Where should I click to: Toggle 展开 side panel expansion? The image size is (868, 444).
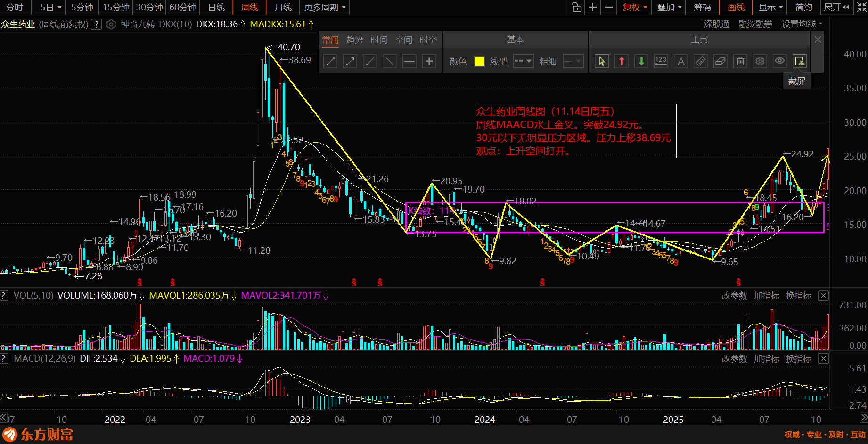coord(836,8)
